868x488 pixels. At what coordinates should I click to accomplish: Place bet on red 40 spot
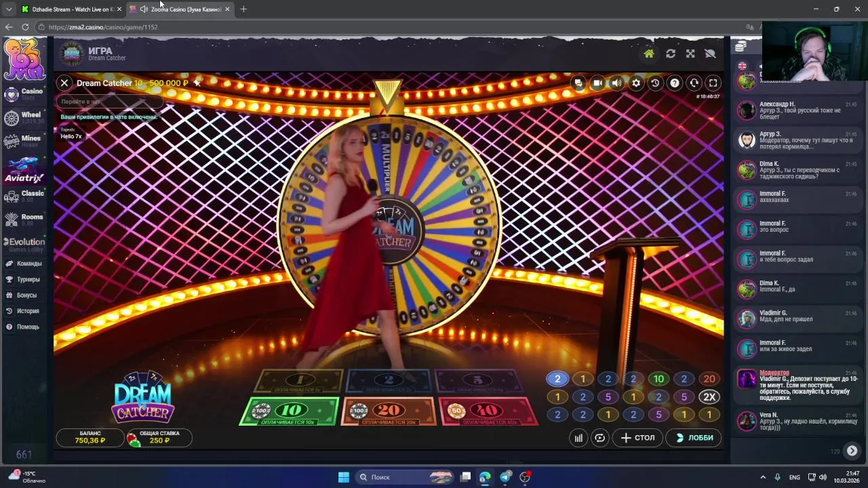(x=488, y=411)
